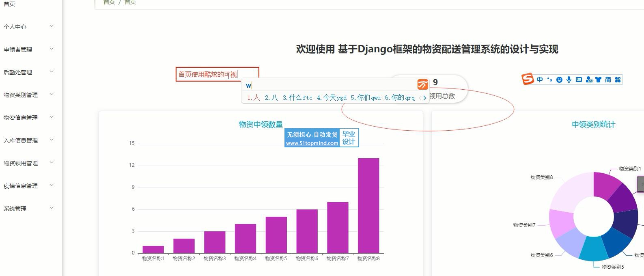Toggle Chinese/English mode on the IME bar

[x=540, y=80]
